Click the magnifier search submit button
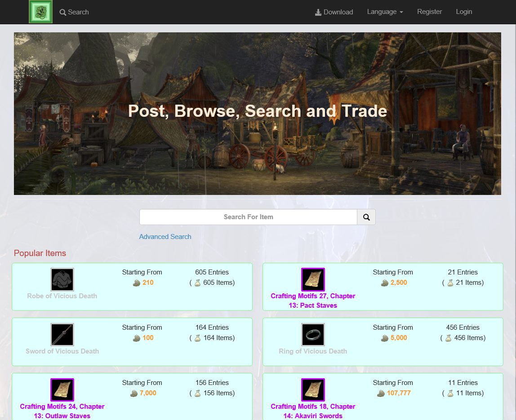Viewport: 516px width, 420px height. click(x=366, y=217)
